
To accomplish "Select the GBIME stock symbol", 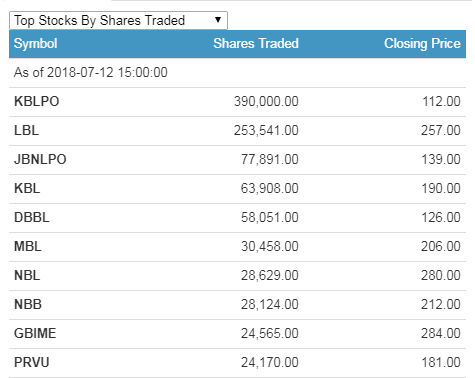I will (x=35, y=333).
